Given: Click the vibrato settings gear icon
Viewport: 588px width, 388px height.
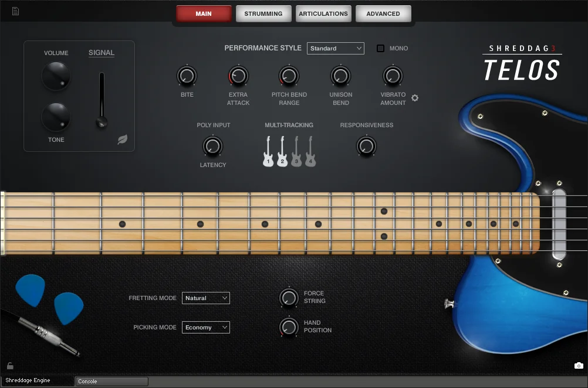Looking at the screenshot, I should click(x=415, y=98).
